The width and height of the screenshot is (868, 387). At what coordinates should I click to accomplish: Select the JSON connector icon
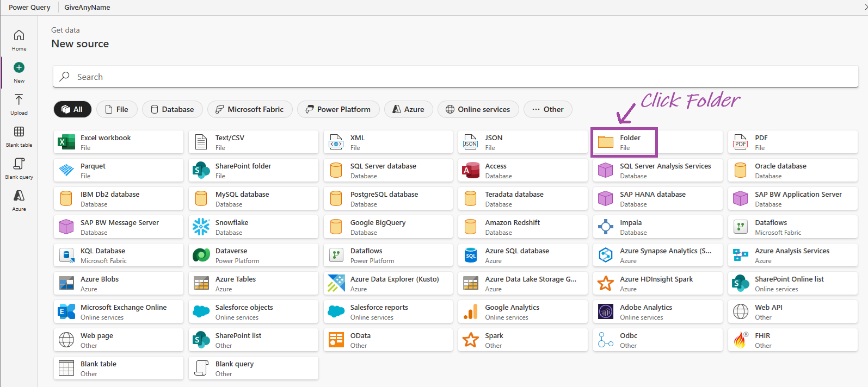471,142
